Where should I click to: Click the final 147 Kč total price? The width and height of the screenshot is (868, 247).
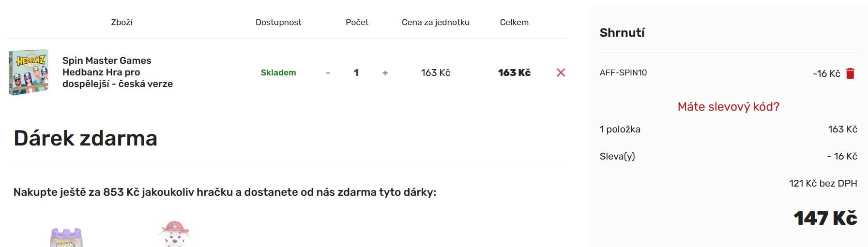coord(825,218)
